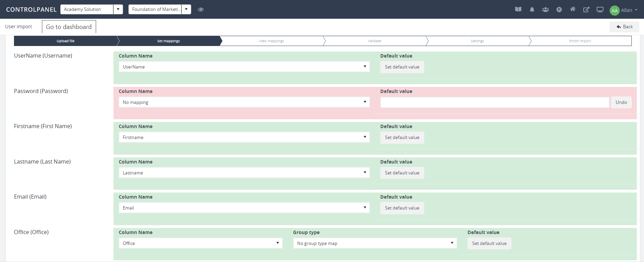Open Email column name dropdown
The width and height of the screenshot is (644, 262).
244,208
